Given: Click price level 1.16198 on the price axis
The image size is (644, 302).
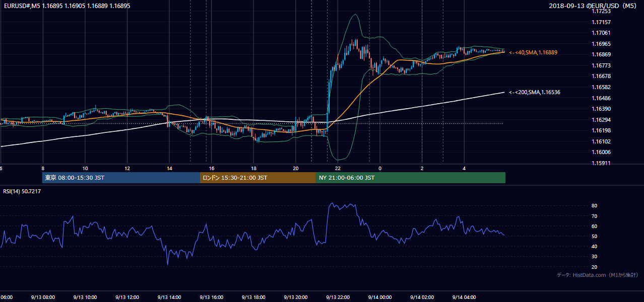Looking at the screenshot, I should click(x=601, y=130).
